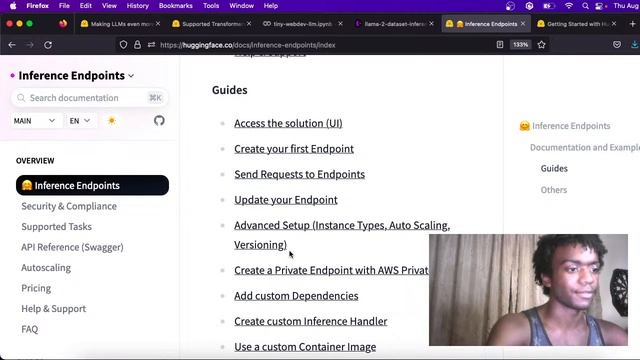
Task: Open Advanced Setup guide link
Action: [342, 235]
